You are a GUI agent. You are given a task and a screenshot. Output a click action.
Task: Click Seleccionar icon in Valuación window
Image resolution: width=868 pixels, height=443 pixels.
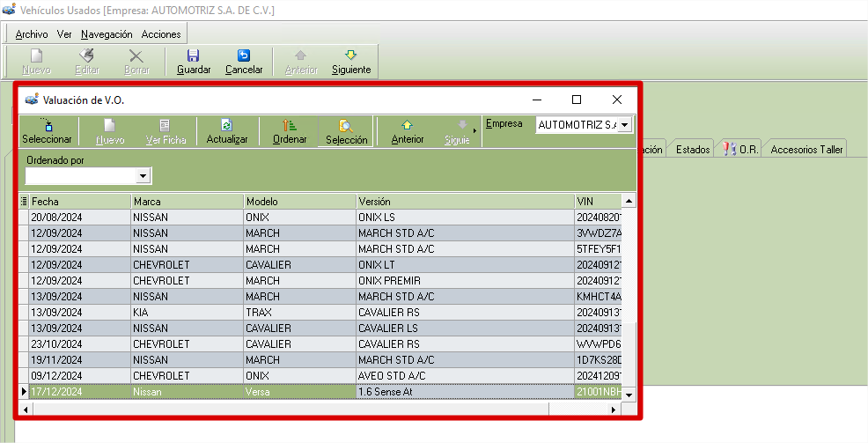click(x=47, y=124)
